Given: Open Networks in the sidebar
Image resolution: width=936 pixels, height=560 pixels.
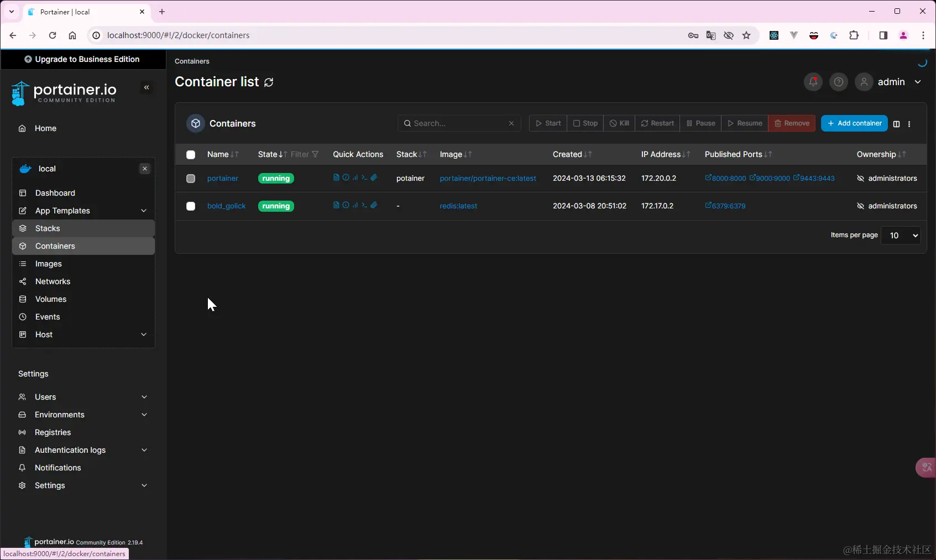Looking at the screenshot, I should pyautogui.click(x=83, y=281).
